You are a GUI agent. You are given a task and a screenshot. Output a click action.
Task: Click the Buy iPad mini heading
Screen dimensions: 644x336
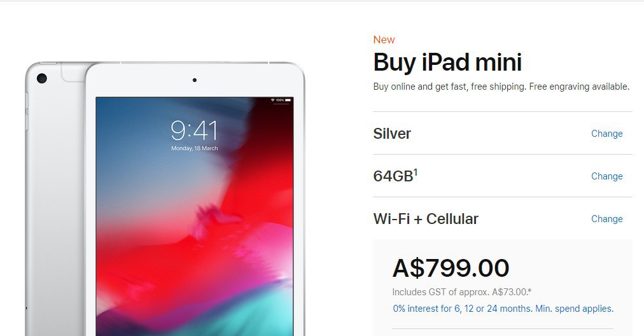pos(447,62)
